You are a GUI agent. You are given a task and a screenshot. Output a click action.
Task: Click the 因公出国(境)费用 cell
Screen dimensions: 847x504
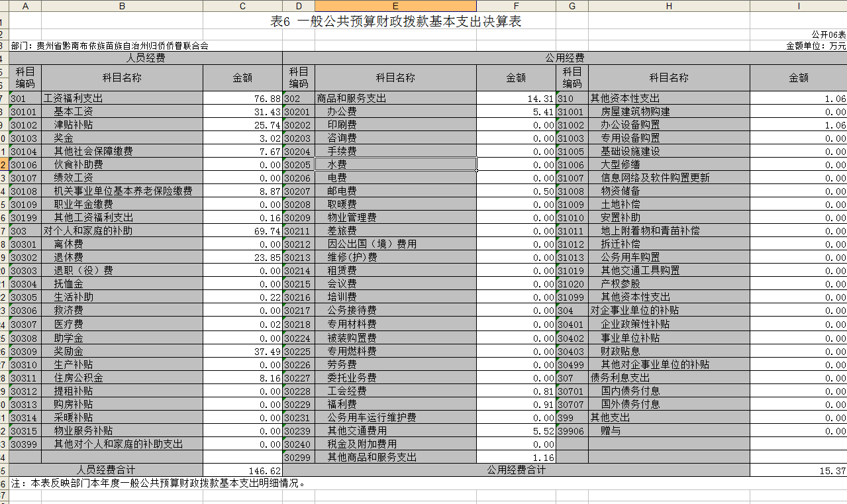click(395, 244)
